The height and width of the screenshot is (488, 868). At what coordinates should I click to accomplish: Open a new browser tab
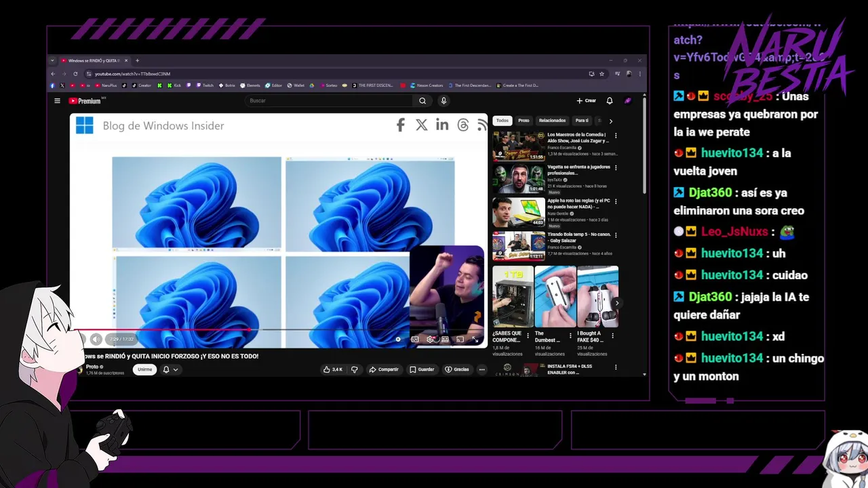coord(137,60)
